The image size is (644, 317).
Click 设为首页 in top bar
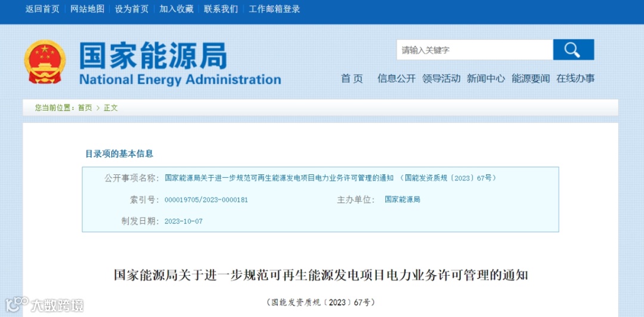coord(132,9)
